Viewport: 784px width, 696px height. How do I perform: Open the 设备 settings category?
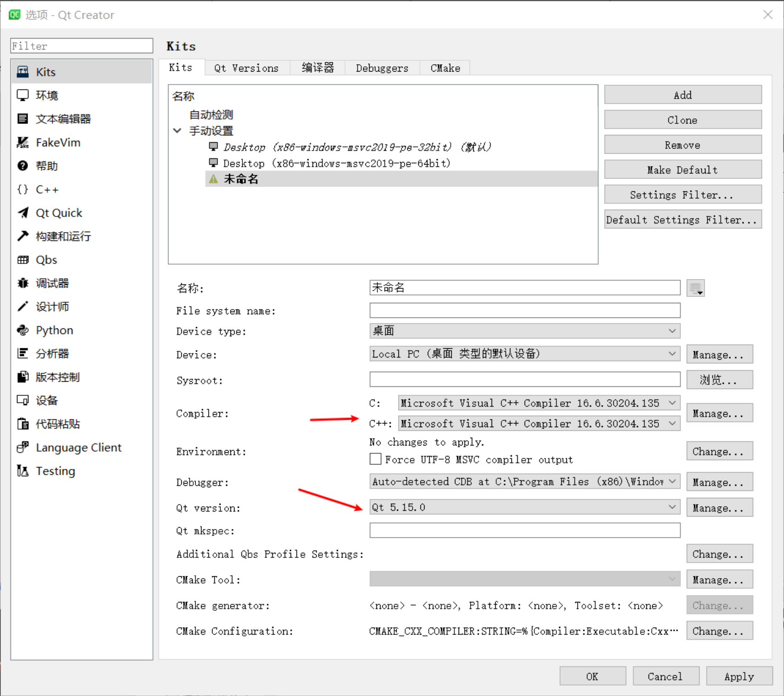tap(81, 401)
